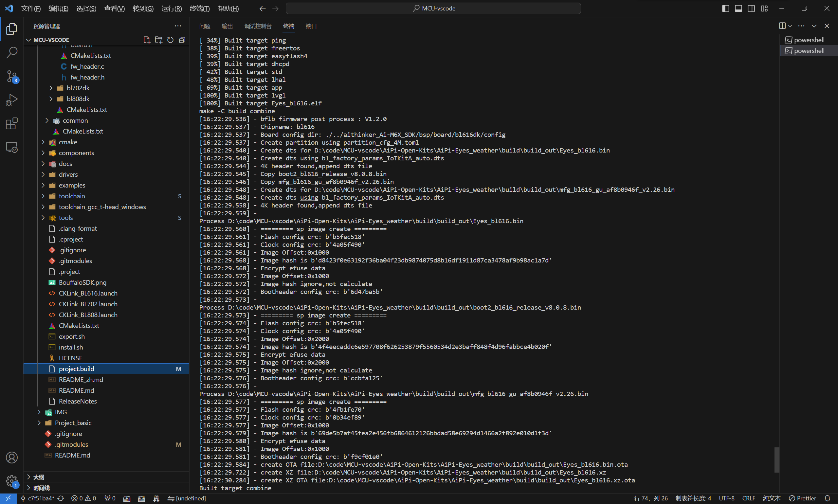The width and height of the screenshot is (838, 504).
Task: Open the Search view in activity bar
Action: [11, 53]
